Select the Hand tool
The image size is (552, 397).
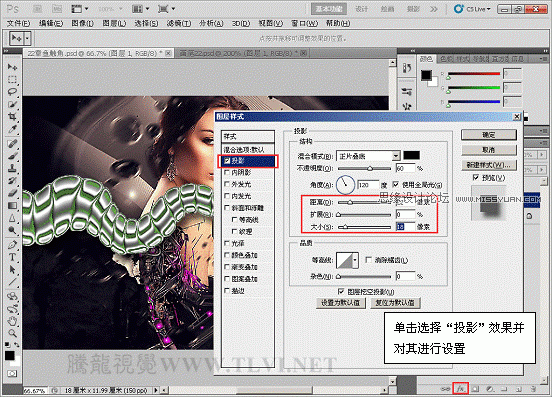pos(12,321)
